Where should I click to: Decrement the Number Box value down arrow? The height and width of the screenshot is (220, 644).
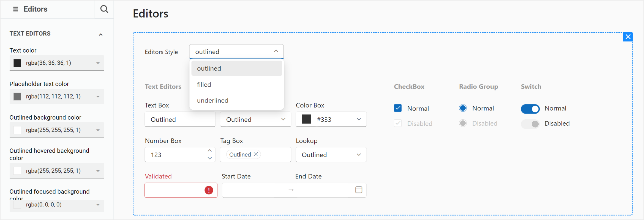click(x=210, y=158)
